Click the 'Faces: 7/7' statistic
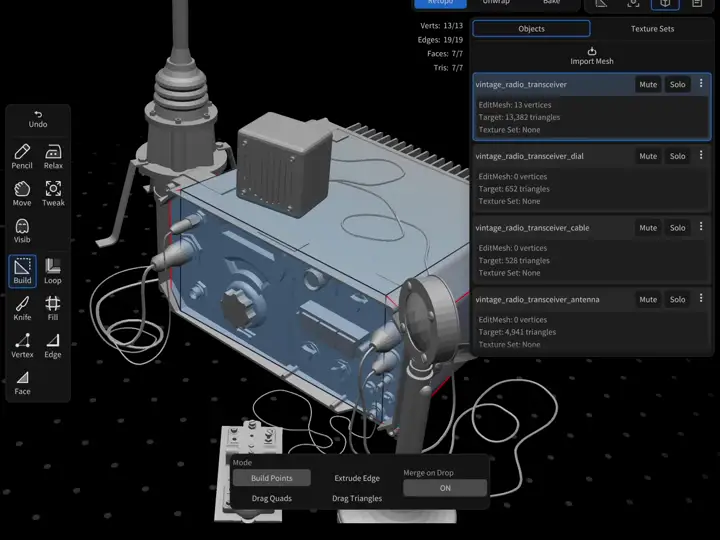Screen dimensions: 720x540 click(x=444, y=54)
